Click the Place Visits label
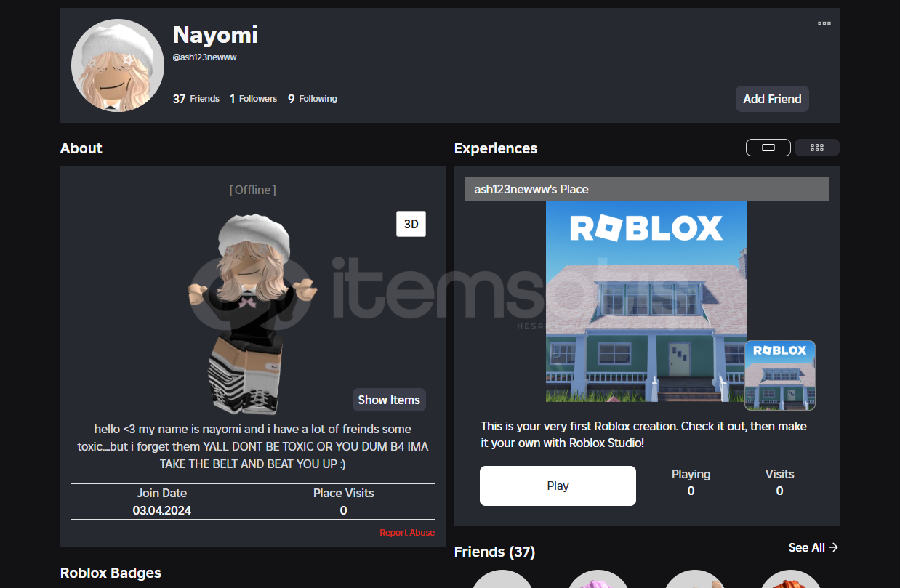Image resolution: width=900 pixels, height=588 pixels. pyautogui.click(x=344, y=493)
